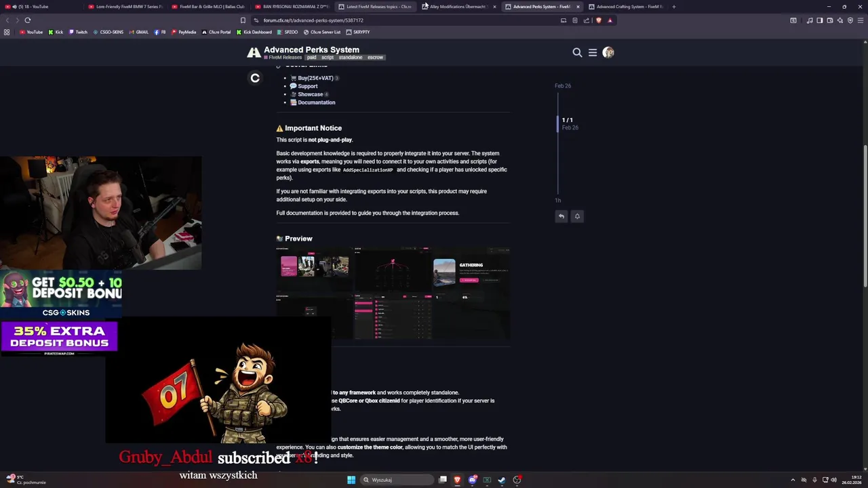
Task: Open the Kick Dashboard bookmark
Action: coord(254,32)
